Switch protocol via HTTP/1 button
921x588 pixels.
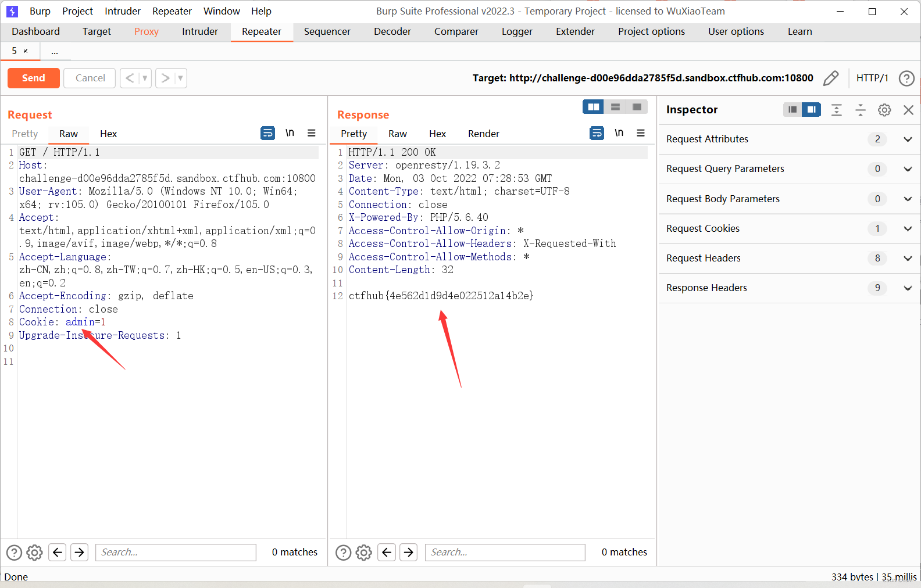(x=872, y=78)
